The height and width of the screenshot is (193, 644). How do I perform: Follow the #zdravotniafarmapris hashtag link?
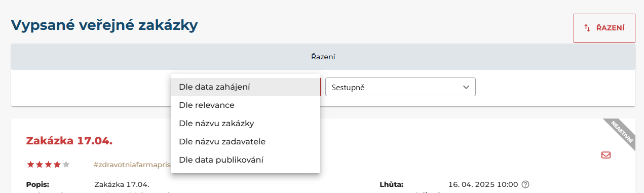[x=132, y=165]
